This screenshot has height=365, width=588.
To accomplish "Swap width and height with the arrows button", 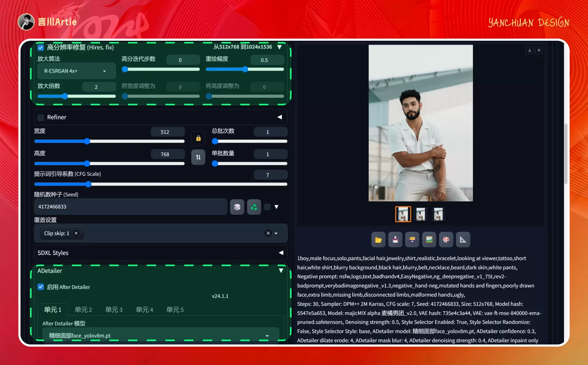I will 198,157.
